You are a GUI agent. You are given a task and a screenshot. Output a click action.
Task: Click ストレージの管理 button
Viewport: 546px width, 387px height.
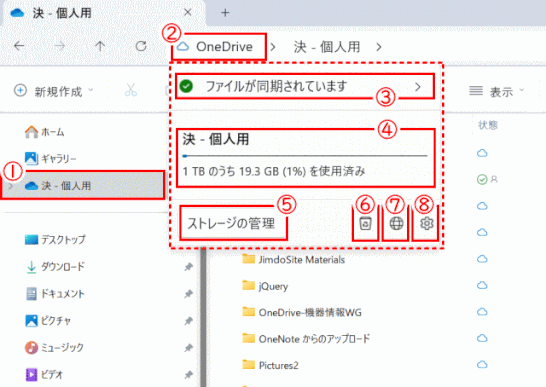coord(232,223)
